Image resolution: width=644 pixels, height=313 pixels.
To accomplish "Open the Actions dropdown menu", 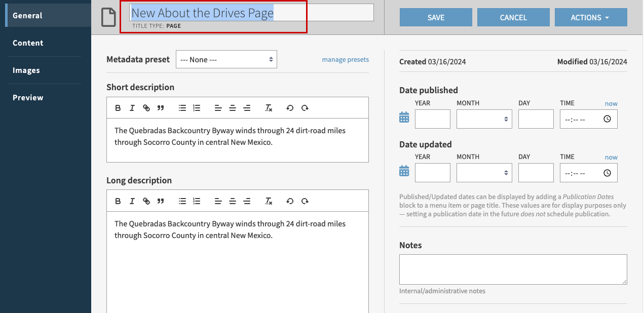I will pos(590,17).
